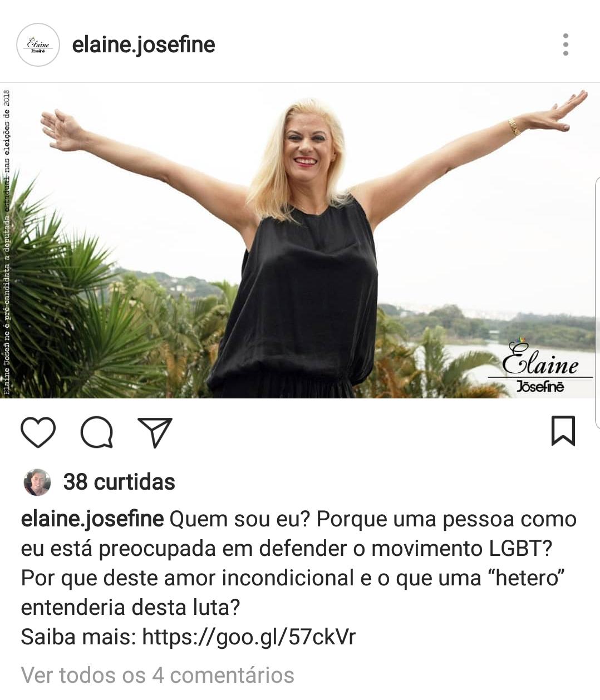The height and width of the screenshot is (700, 600).
Task: Expand Ver todos os 4 comentários
Action: tap(158, 676)
